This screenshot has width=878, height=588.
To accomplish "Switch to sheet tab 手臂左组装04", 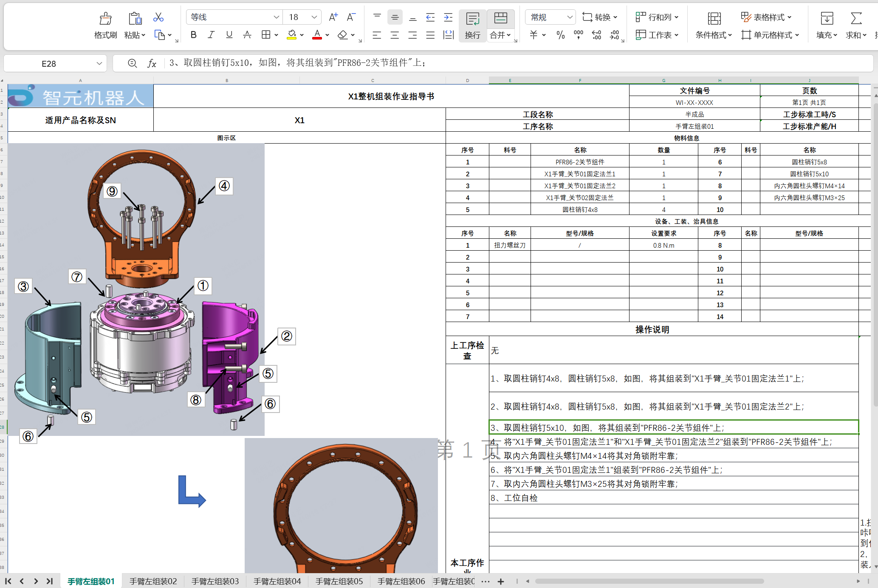I will pos(277,581).
